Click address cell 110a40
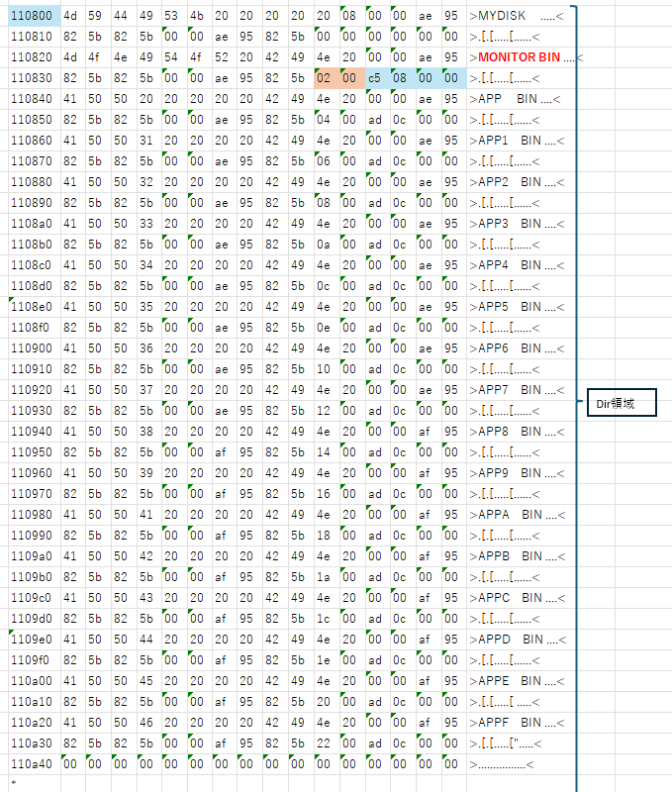Screen dimensions: 672x792 click(x=30, y=763)
